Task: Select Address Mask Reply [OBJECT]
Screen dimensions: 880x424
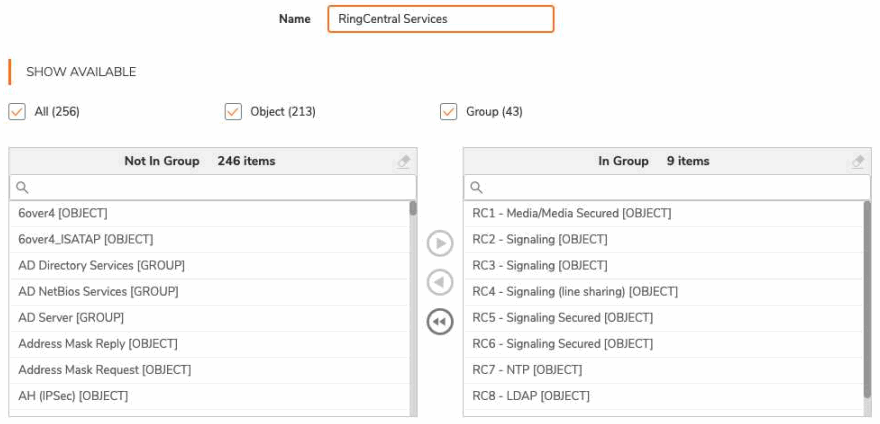Action: click(x=209, y=343)
